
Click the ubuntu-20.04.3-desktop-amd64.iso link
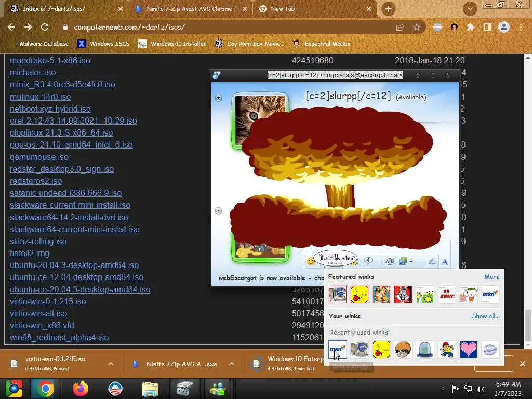coord(74,265)
